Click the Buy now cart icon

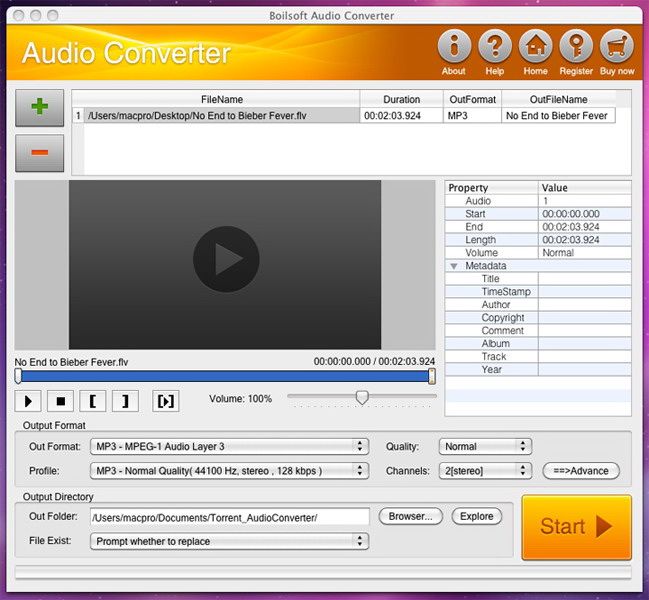click(617, 47)
